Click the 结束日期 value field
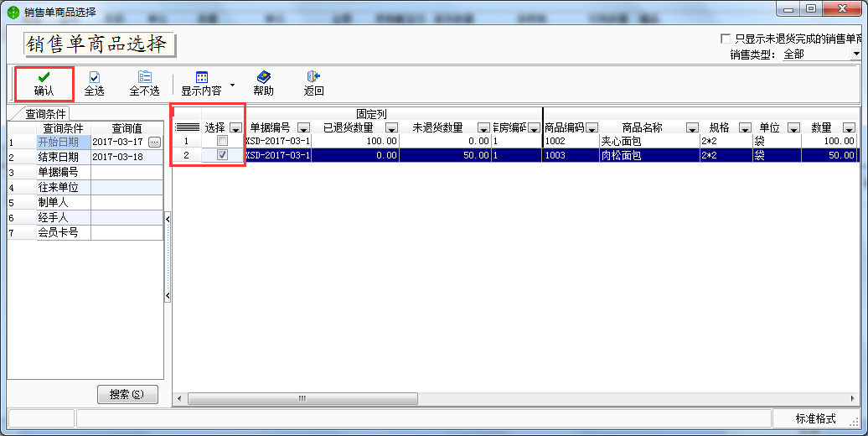 (x=126, y=156)
